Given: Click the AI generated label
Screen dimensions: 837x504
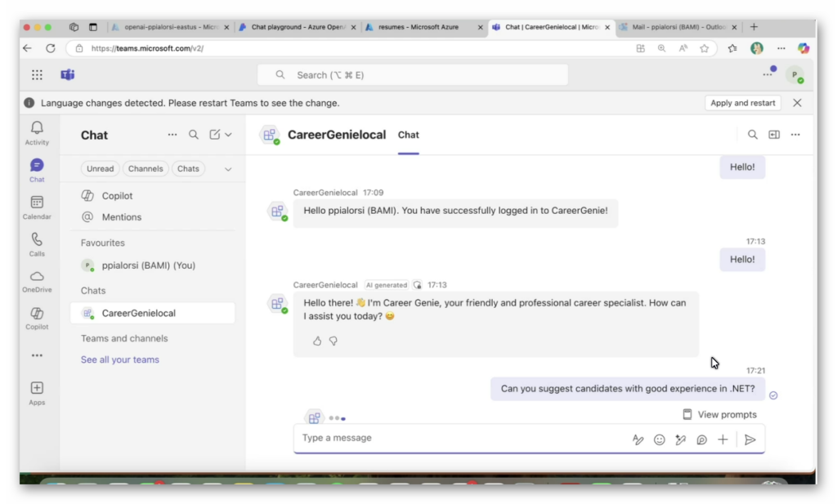Looking at the screenshot, I should click(x=387, y=285).
